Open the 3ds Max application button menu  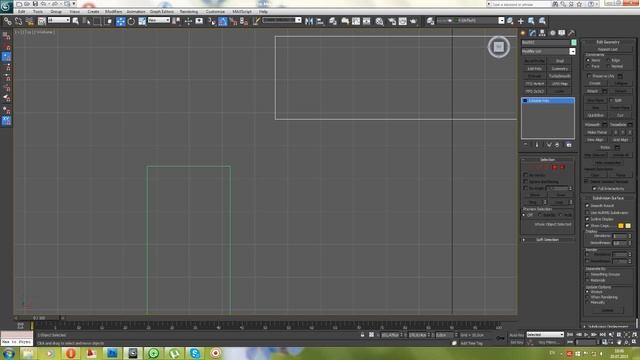point(6,7)
